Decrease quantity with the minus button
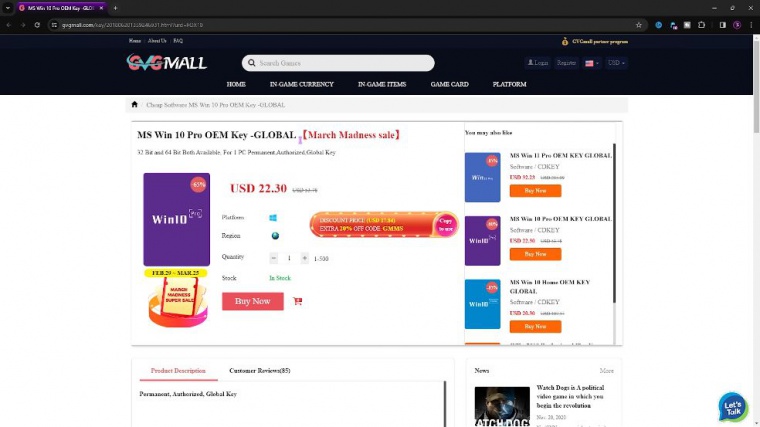The image size is (760, 427). click(273, 258)
